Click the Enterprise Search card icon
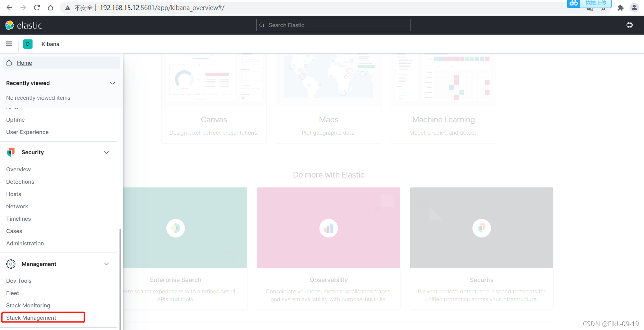644x330 pixels. pos(176,228)
